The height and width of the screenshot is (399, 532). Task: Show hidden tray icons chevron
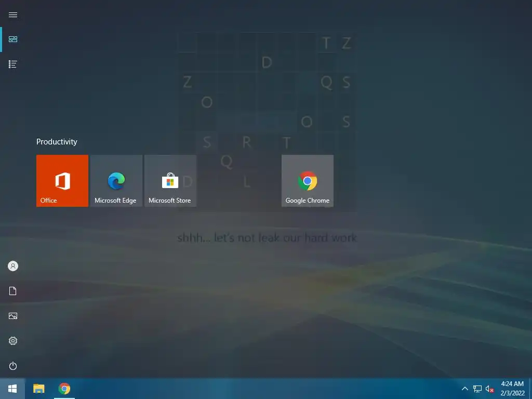pyautogui.click(x=465, y=389)
